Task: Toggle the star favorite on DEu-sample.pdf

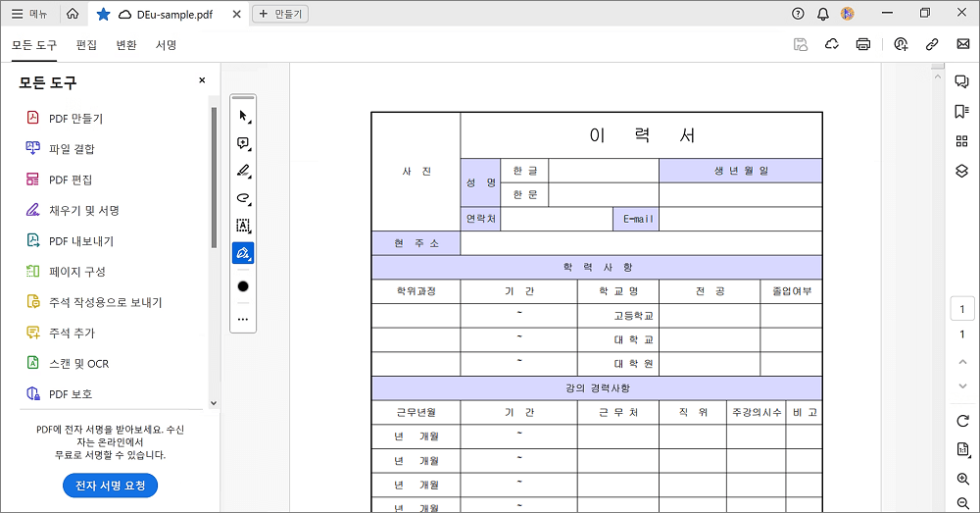Action: click(x=103, y=14)
